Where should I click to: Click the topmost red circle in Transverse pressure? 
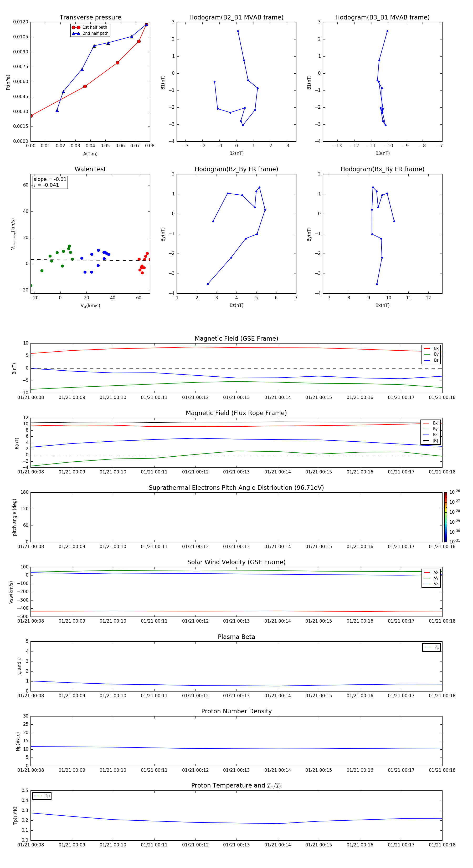click(x=146, y=25)
